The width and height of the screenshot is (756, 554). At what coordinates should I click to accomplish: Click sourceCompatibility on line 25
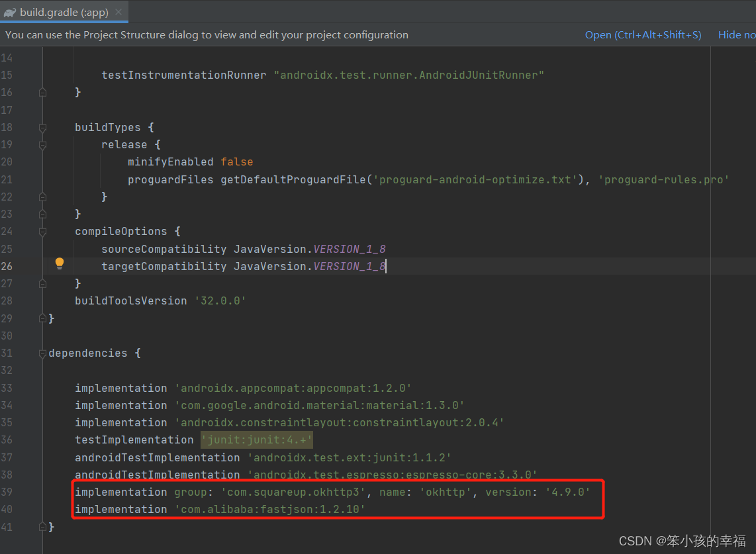(x=164, y=250)
